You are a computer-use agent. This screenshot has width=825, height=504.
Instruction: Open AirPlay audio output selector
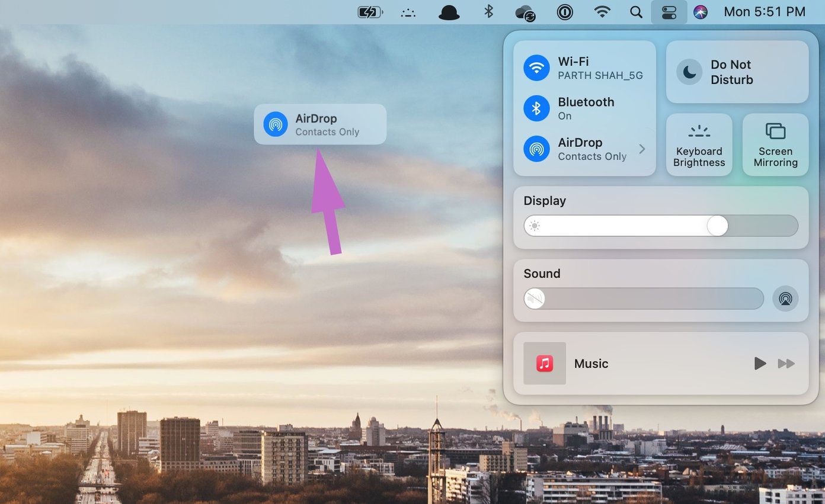pyautogui.click(x=785, y=298)
